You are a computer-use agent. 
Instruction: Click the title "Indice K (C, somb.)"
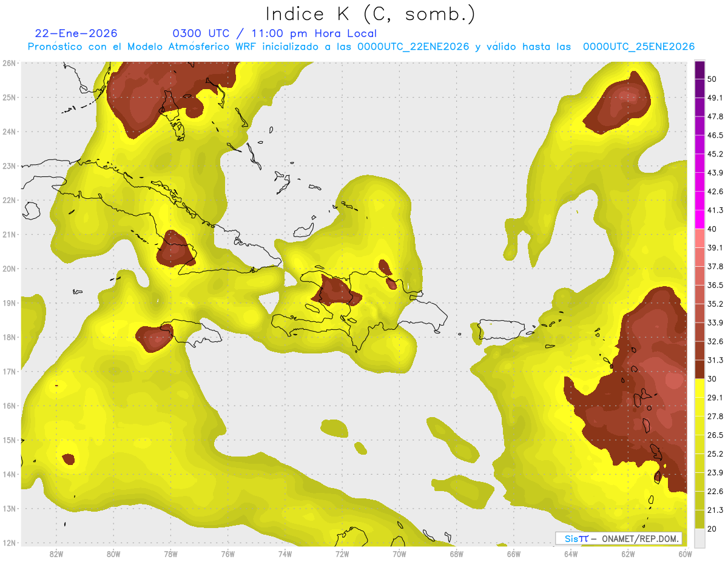click(370, 15)
